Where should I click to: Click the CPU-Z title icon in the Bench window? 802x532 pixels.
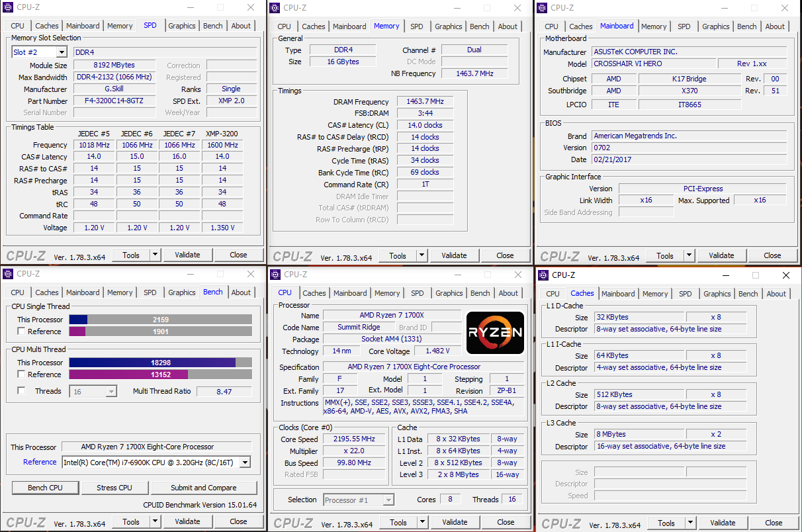coord(9,273)
